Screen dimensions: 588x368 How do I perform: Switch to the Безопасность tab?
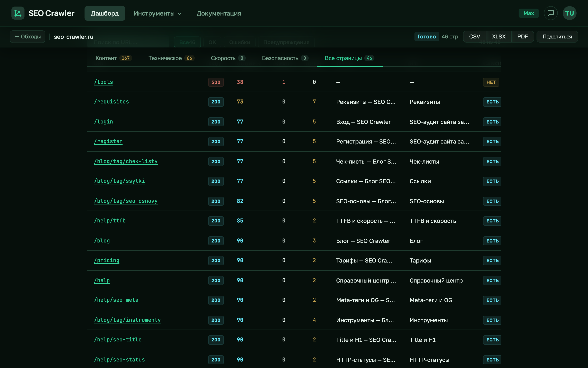285,58
